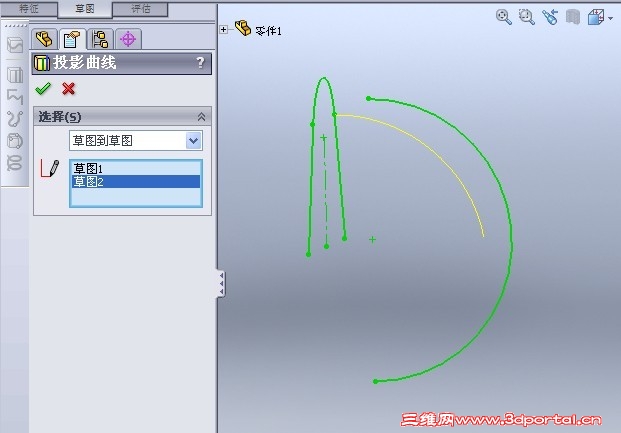Click the helix and spiral icon
The width and height of the screenshot is (621, 433).
pos(15,163)
